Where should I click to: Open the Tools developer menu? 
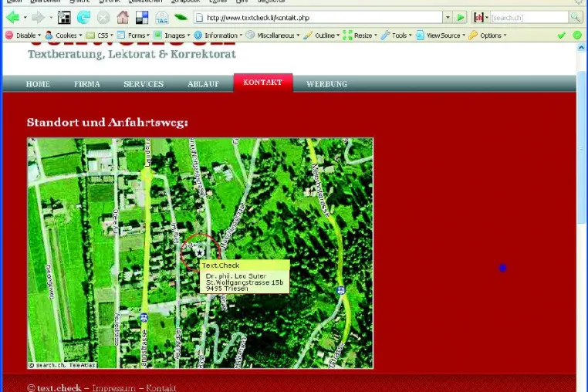click(x=396, y=35)
